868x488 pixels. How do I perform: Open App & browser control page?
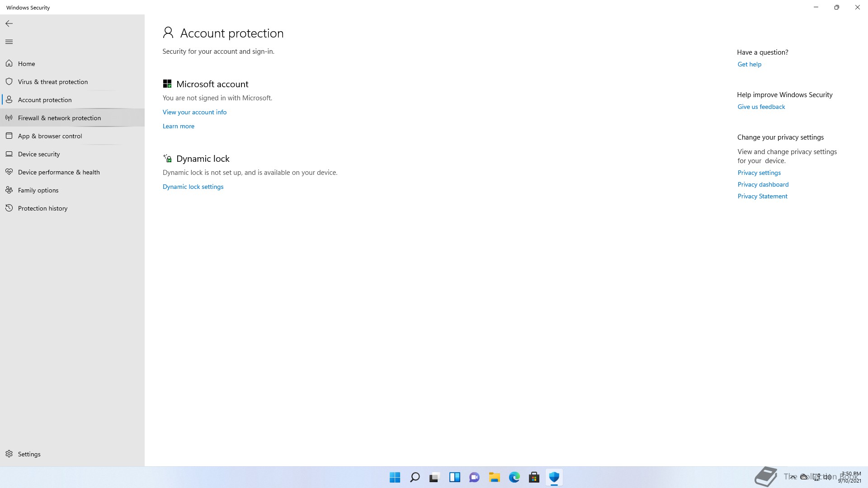click(72, 136)
